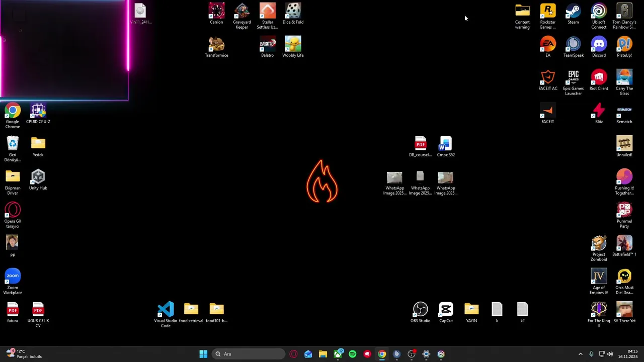Select the Cmpe 352 Word document
The width and height of the screenshot is (644, 362).
click(446, 146)
